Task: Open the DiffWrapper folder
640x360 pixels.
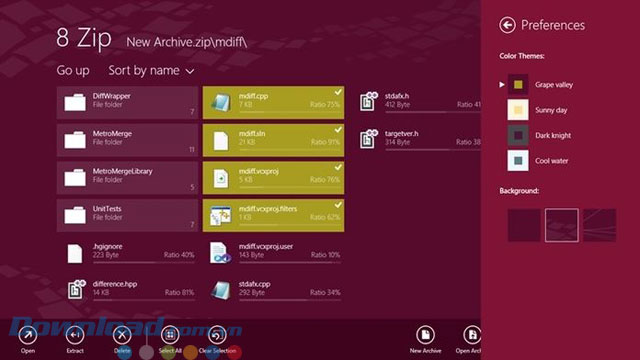Action: click(x=127, y=102)
